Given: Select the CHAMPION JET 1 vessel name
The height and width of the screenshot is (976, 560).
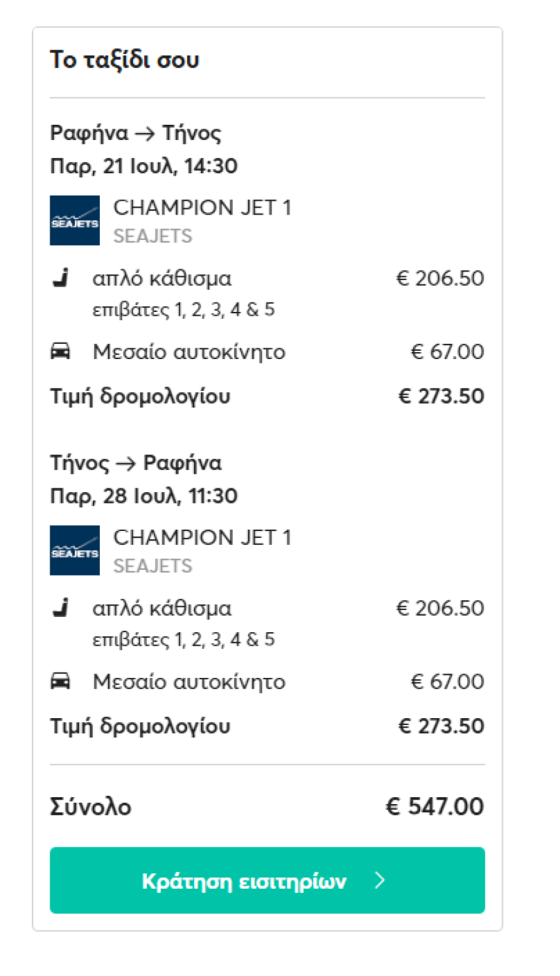Looking at the screenshot, I should (202, 207).
